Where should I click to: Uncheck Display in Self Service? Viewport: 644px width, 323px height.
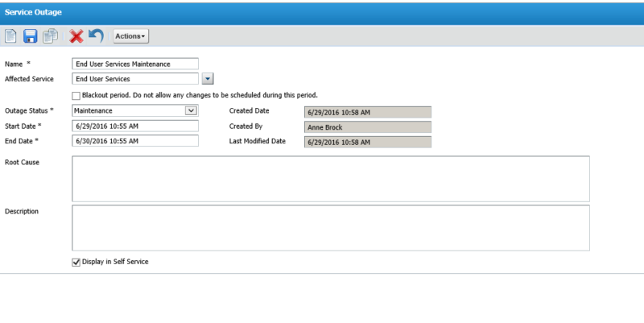(76, 262)
